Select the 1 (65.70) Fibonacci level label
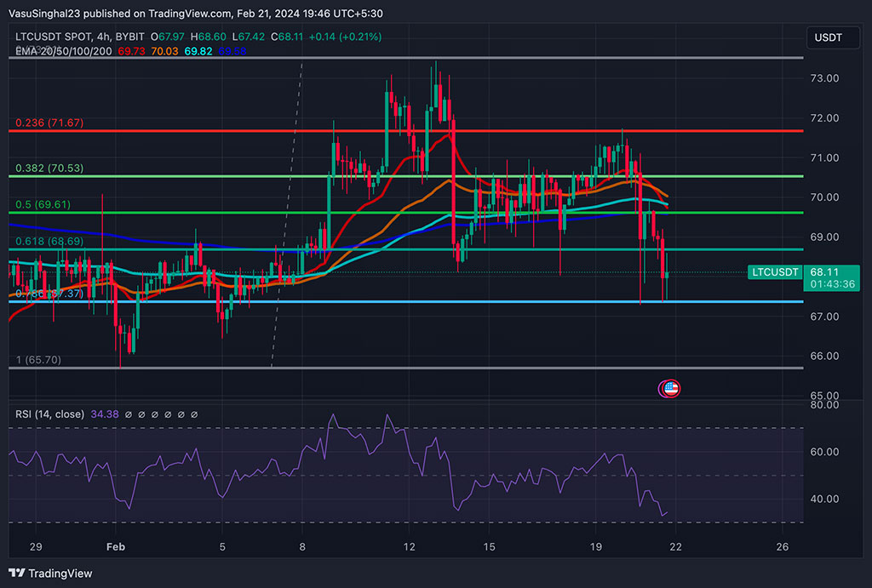This screenshot has height=588, width=872. pos(38,360)
